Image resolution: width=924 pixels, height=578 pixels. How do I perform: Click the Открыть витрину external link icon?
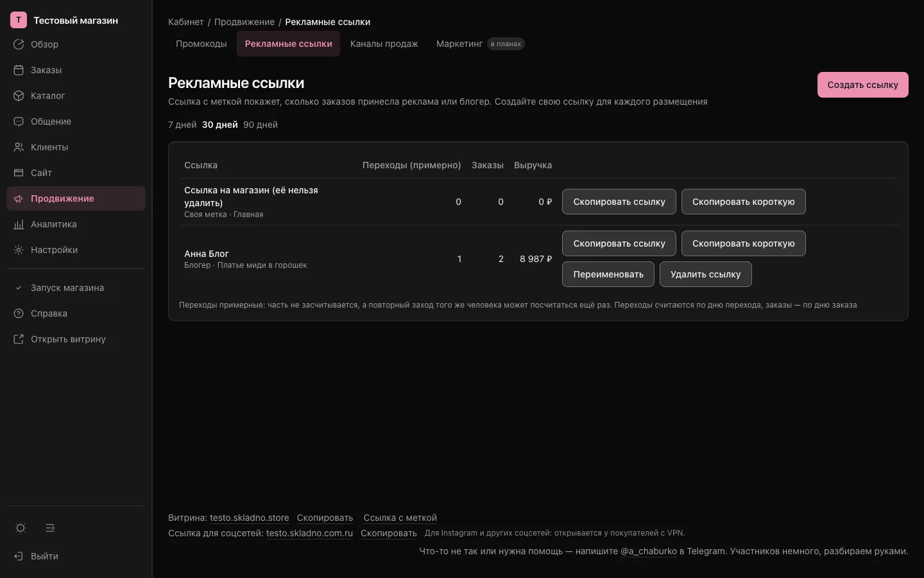(x=19, y=339)
